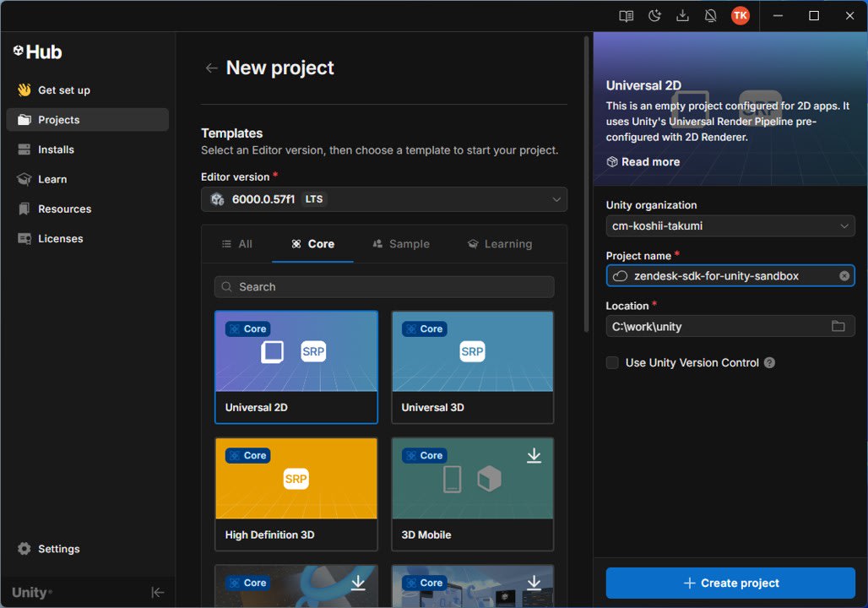This screenshot has height=608, width=868.
Task: Open Resources in sidebar
Action: 88,209
